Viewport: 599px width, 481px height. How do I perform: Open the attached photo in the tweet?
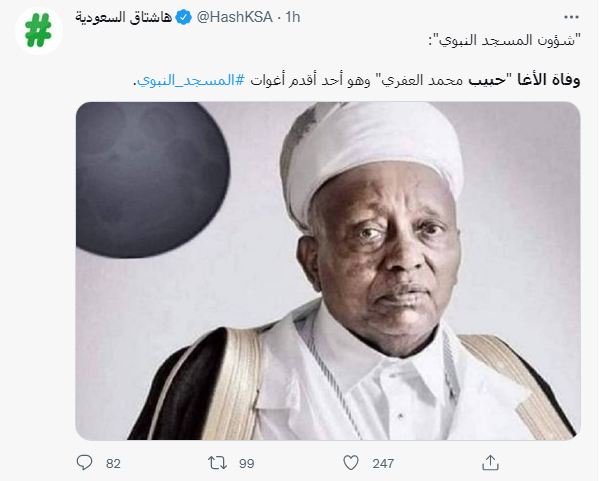coord(328,271)
